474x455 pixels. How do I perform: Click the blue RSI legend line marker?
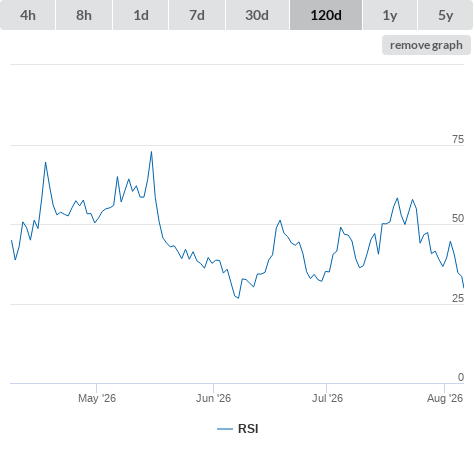pyautogui.click(x=225, y=429)
